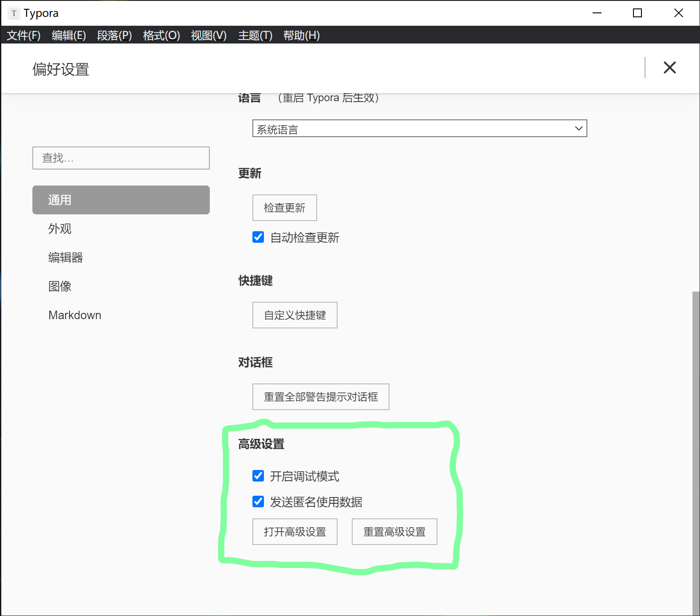Viewport: 700px width, 616px height.
Task: Open the 编辑(E) menu
Action: (x=69, y=35)
